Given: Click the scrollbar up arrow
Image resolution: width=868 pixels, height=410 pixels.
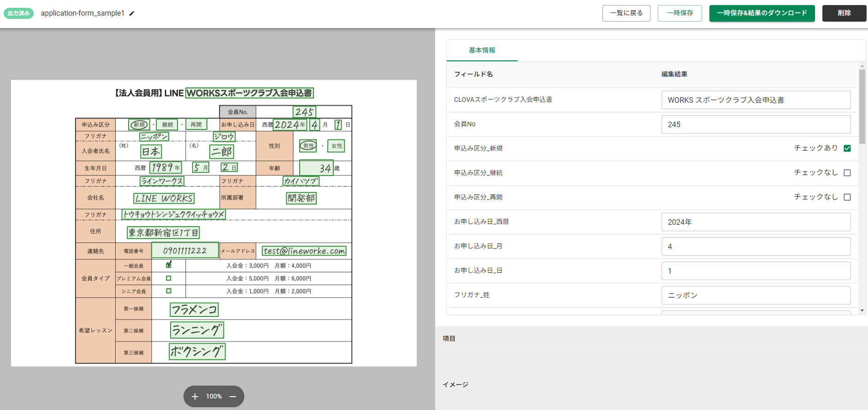Looking at the screenshot, I should pyautogui.click(x=862, y=66).
